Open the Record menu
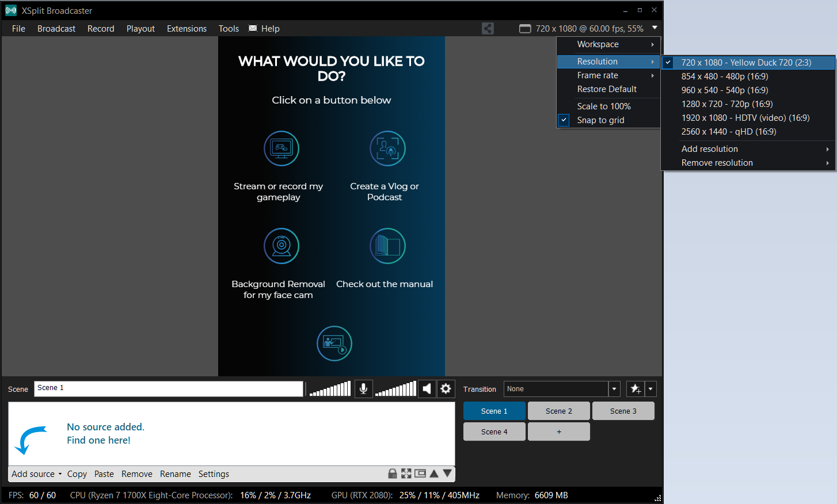 [101, 29]
